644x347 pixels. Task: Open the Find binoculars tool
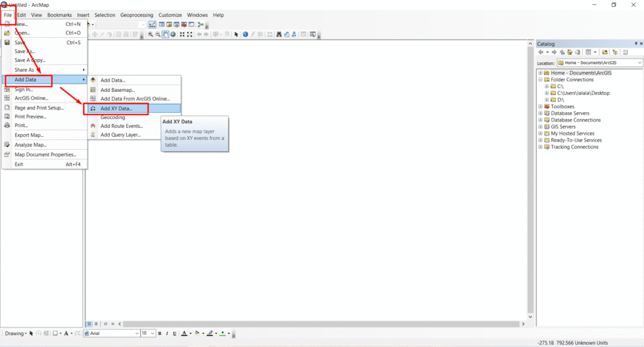pyautogui.click(x=279, y=35)
